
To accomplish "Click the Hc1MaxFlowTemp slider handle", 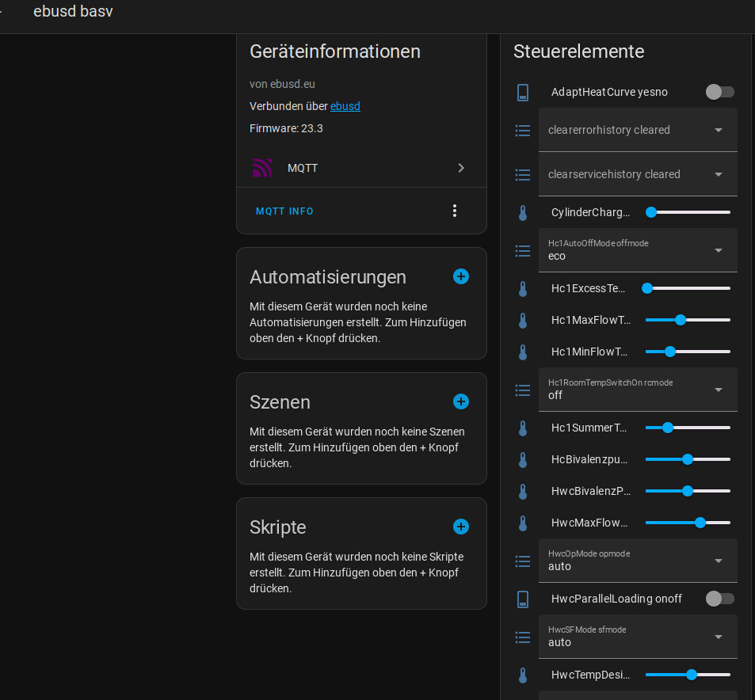I will (x=680, y=320).
